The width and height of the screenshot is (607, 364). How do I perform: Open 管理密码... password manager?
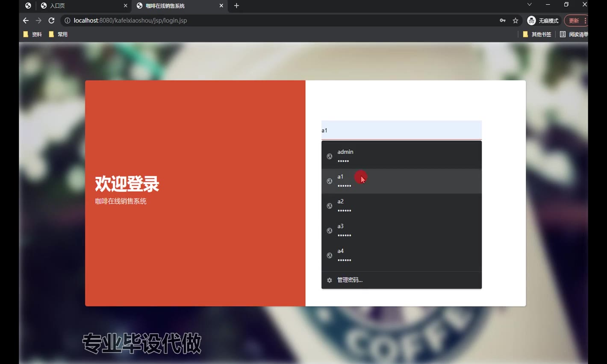coord(401,280)
